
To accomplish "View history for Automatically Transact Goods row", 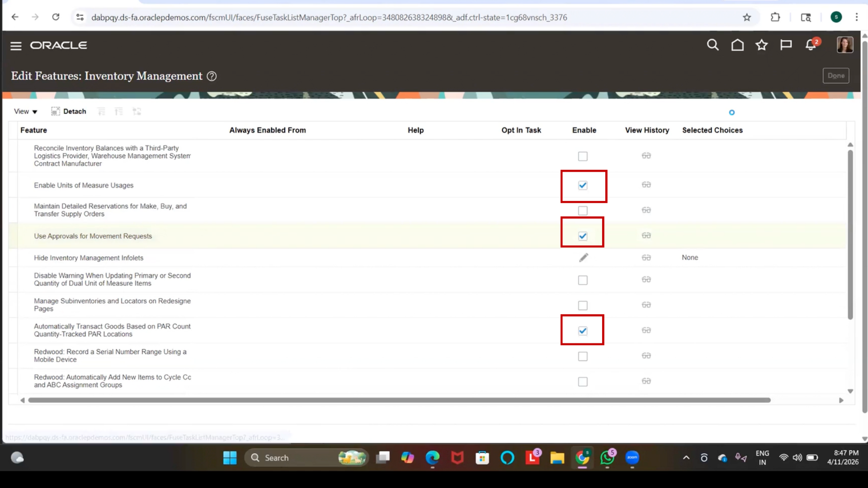I will (x=646, y=330).
